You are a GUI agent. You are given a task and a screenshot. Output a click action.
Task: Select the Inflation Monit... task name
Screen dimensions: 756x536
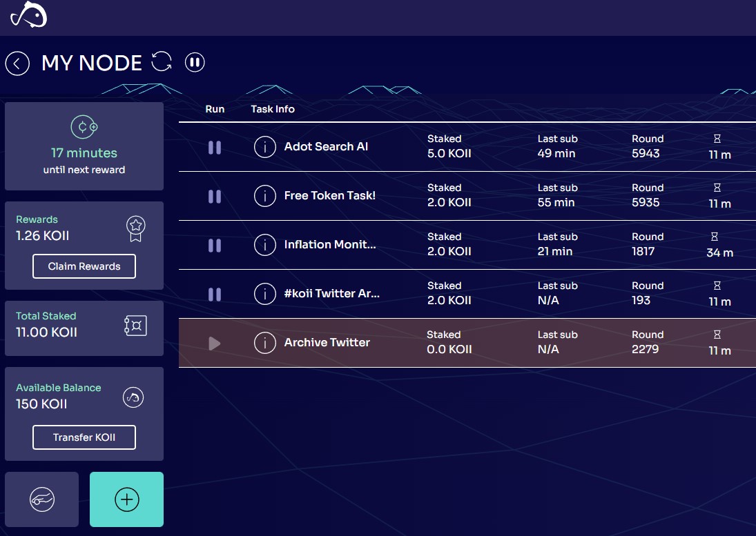click(330, 244)
